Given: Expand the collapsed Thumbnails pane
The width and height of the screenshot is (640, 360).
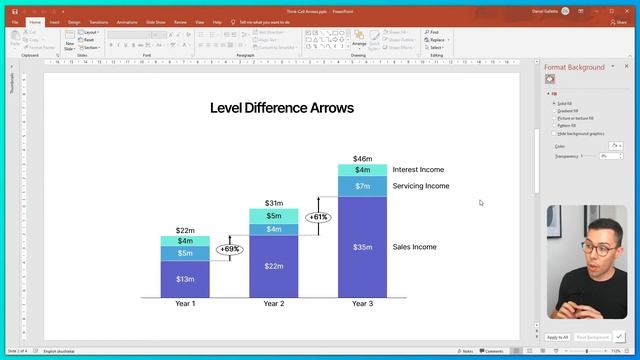Looking at the screenshot, I should coord(12,67).
